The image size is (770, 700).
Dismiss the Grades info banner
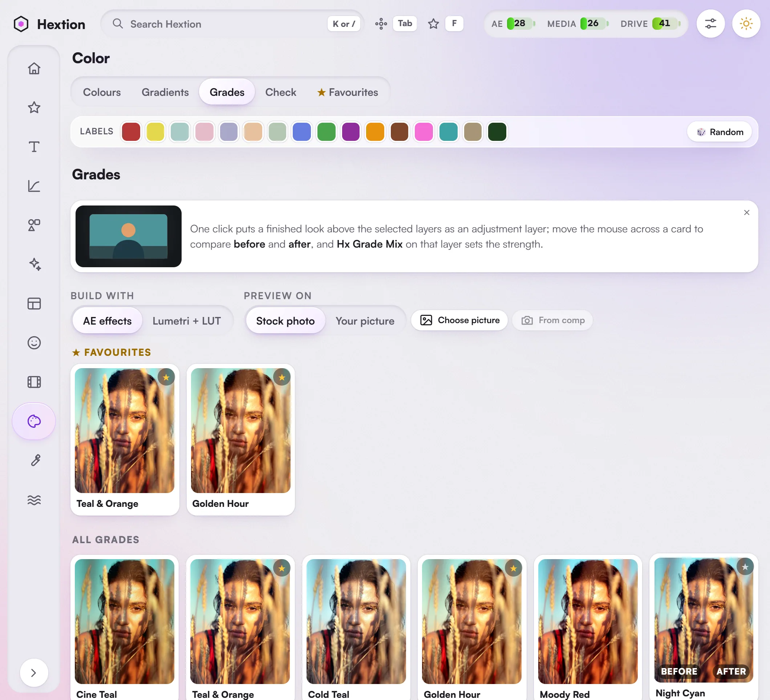click(x=746, y=212)
